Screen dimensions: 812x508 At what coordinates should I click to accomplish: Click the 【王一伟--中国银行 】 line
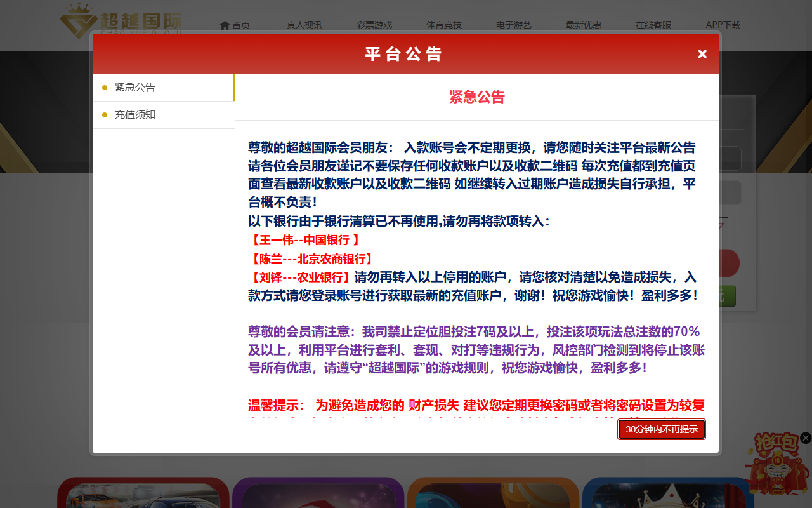point(304,240)
